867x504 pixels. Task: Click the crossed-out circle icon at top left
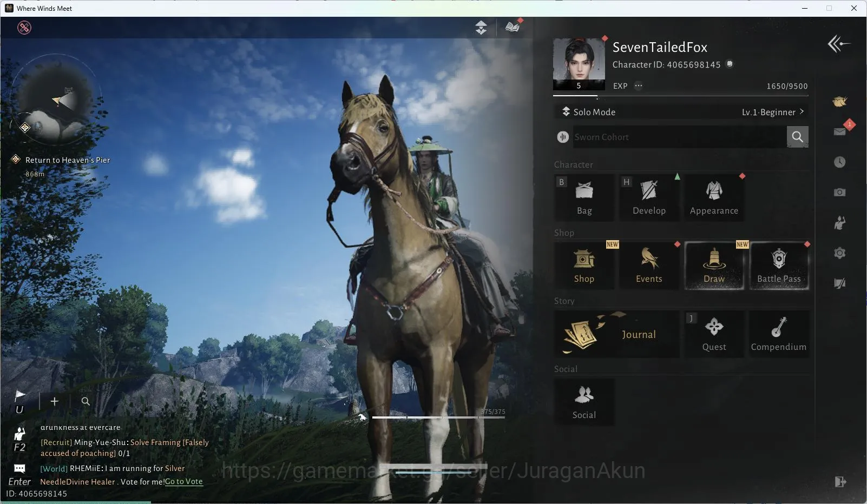tap(24, 28)
